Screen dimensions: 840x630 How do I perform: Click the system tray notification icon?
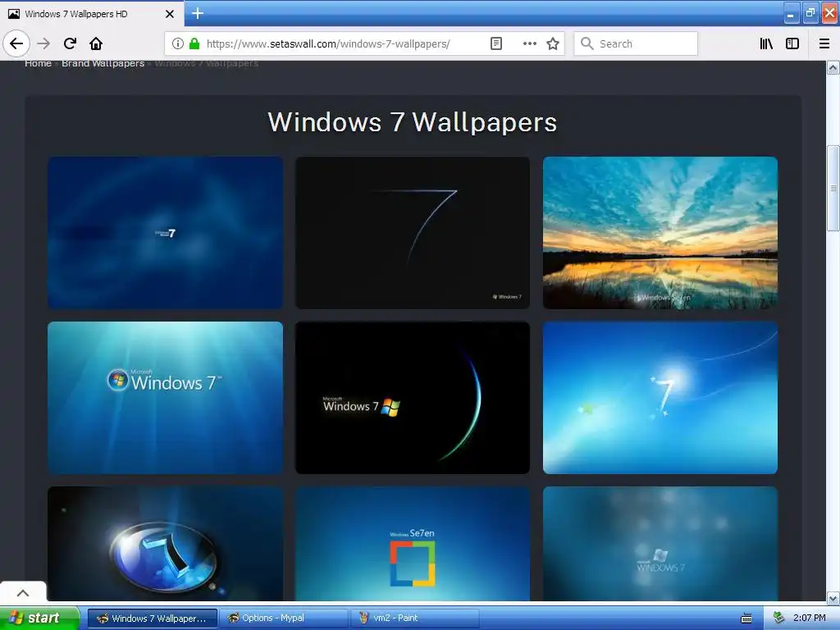coord(778,619)
